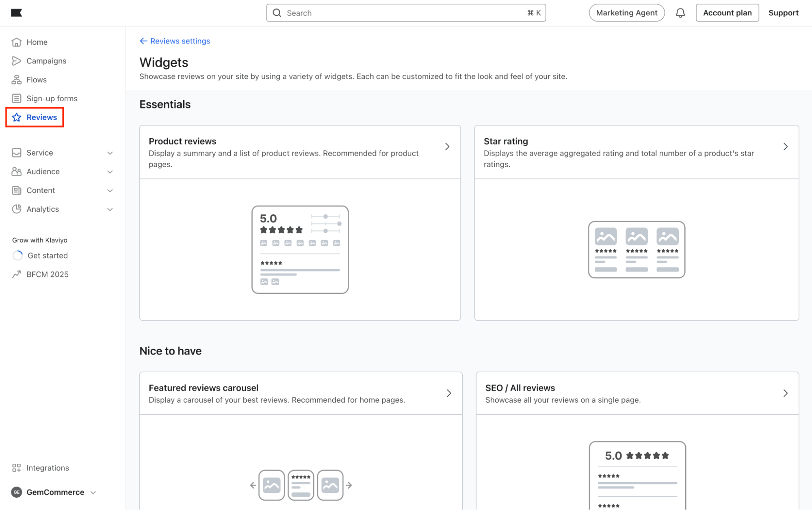
Task: Expand the Audience section chevron
Action: tap(110, 172)
